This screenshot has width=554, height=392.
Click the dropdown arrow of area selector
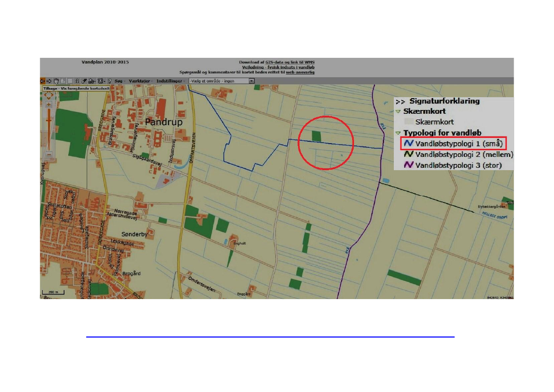click(x=252, y=81)
